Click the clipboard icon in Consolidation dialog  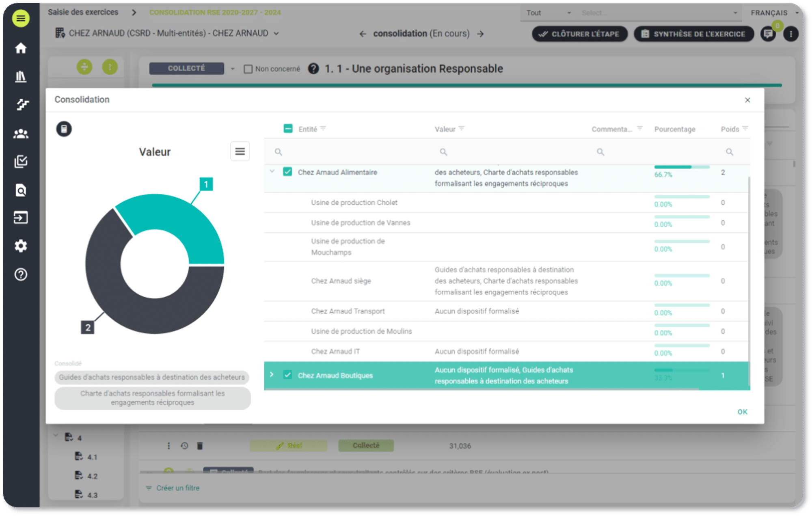click(x=64, y=129)
